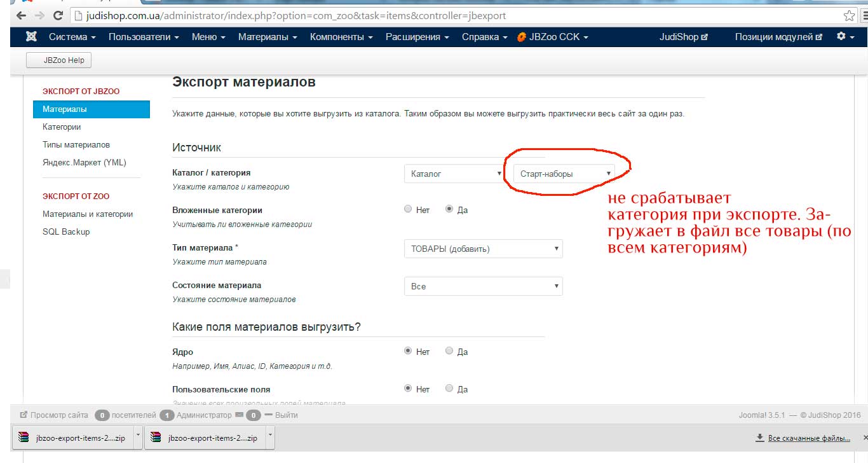
Task: Expand the Тип материала dropdown
Action: coord(483,249)
